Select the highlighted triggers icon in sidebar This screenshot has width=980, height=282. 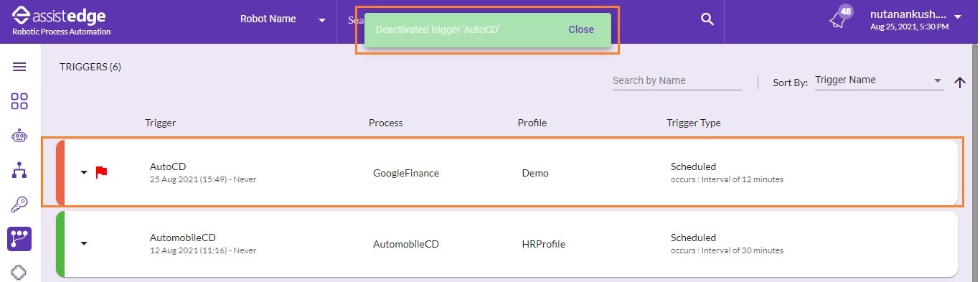[x=19, y=239]
